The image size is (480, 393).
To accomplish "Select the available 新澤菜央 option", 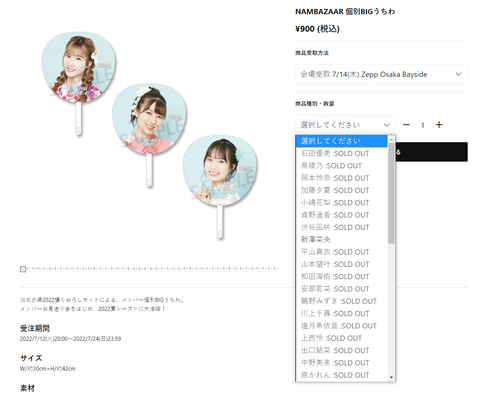I will click(x=342, y=239).
